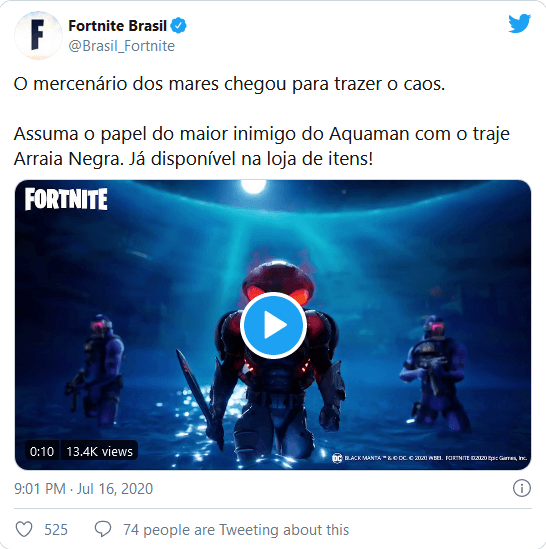Like the tweet with the heart icon
Viewport: 546px width, 549px height.
click(x=24, y=529)
